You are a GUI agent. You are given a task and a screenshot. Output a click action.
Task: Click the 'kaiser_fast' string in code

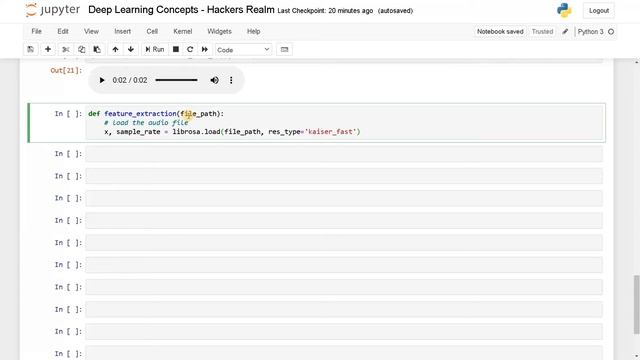tap(332, 132)
